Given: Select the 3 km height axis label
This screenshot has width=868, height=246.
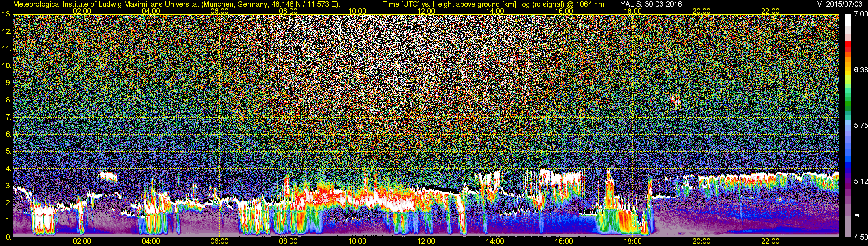Looking at the screenshot, I should pos(8,186).
